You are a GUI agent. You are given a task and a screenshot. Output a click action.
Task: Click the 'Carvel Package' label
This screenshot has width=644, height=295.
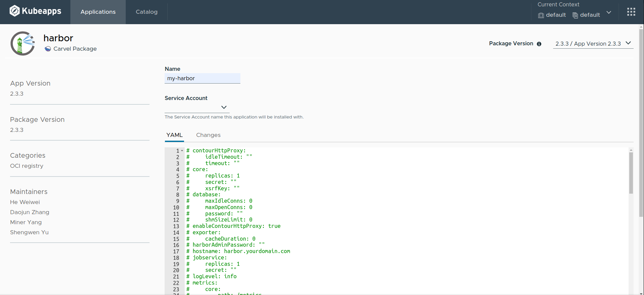(x=75, y=49)
